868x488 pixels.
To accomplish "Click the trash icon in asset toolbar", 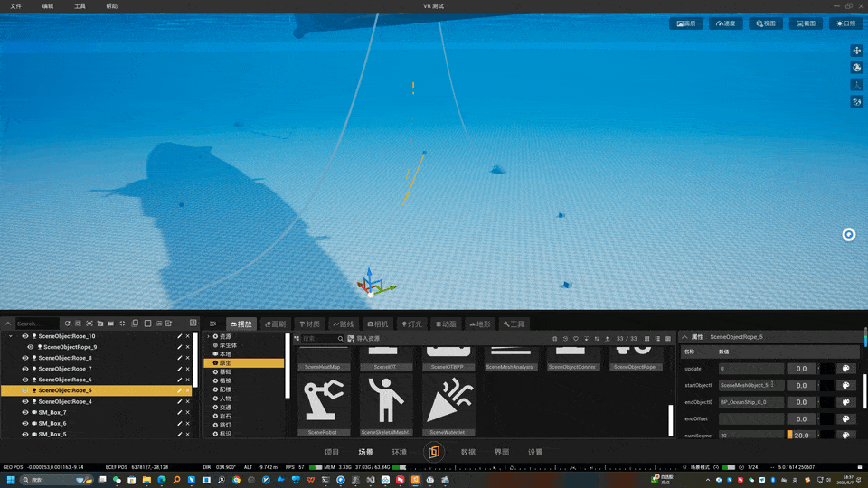I will click(554, 339).
